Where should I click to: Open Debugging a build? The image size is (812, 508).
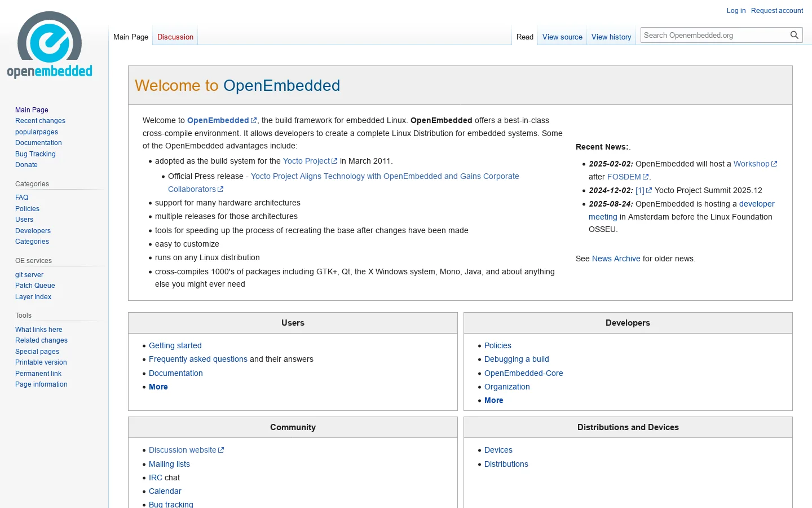click(x=517, y=359)
